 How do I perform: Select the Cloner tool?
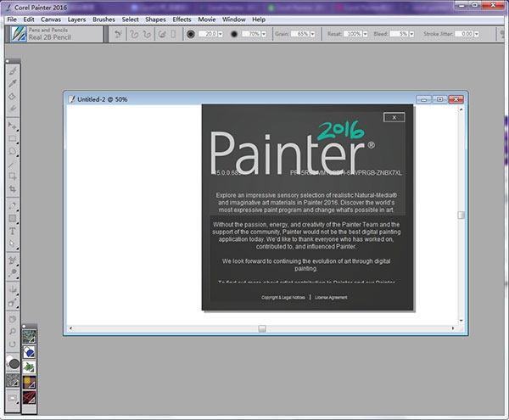13,260
